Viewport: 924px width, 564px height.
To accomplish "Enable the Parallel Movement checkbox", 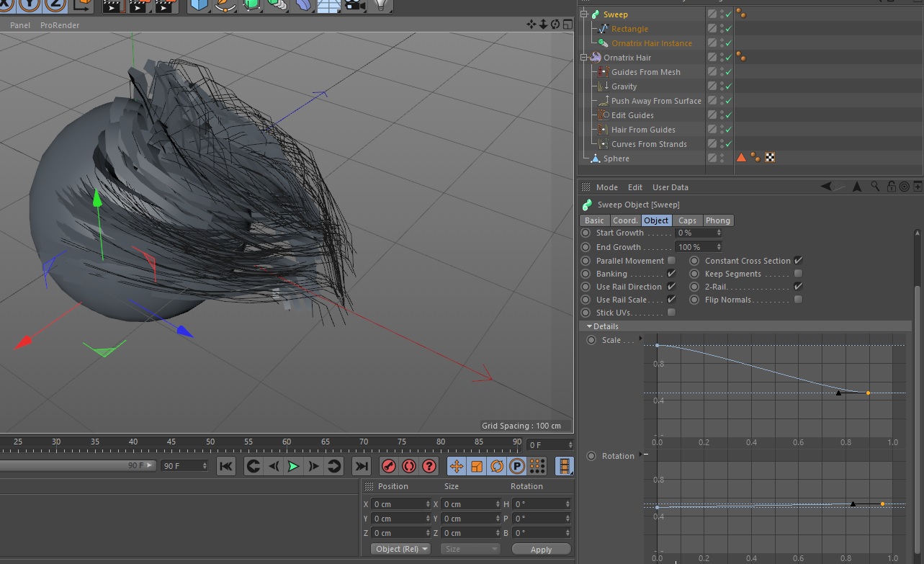I will (x=671, y=261).
